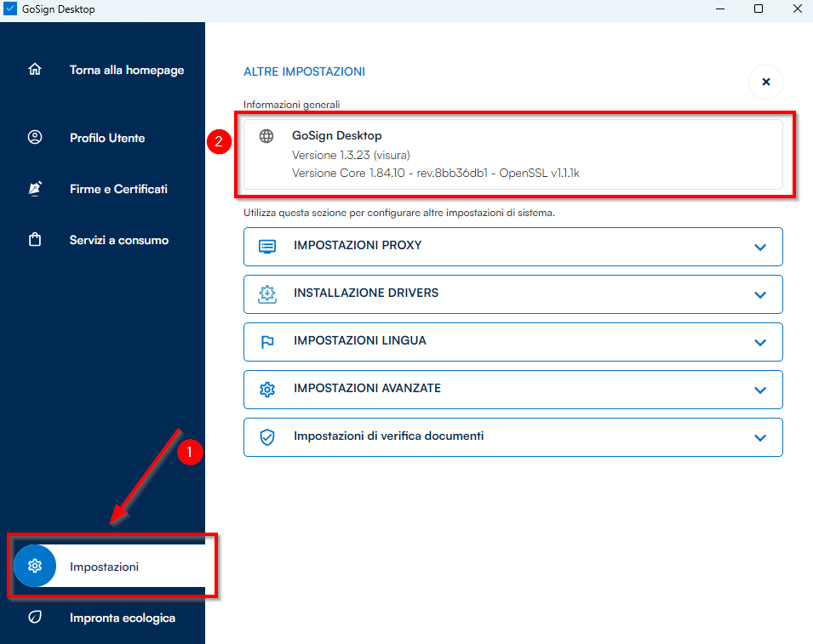This screenshot has width=813, height=644.
Task: Open Servizi a consumo menu item
Action: [119, 240]
